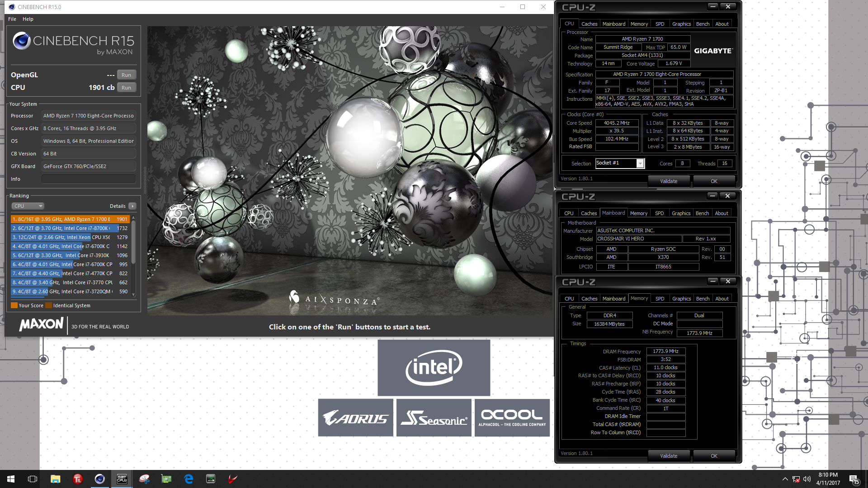Select ranking row '6C/12T @ 3.70 GHz, Intel Core i7-8700K'
This screenshot has width=868, height=488.
(70, 228)
